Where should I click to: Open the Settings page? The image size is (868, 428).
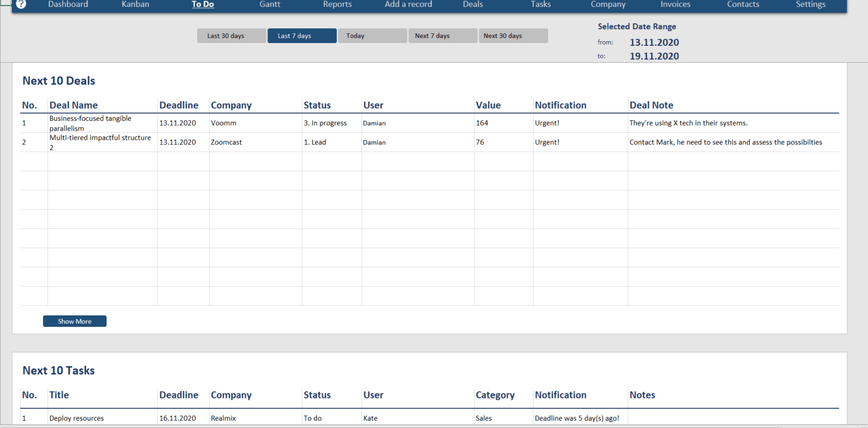[810, 5]
